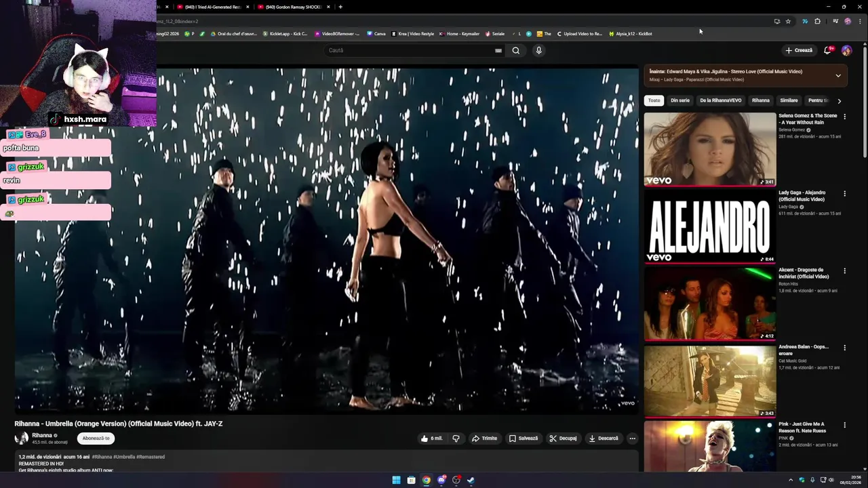The height and width of the screenshot is (488, 868).
Task: Click the Salvează save button
Action: (524, 439)
